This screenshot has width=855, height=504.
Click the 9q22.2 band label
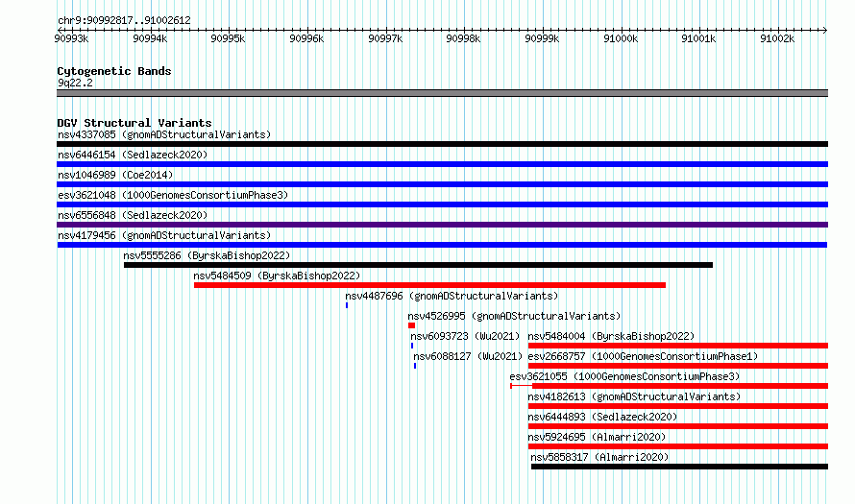point(75,83)
